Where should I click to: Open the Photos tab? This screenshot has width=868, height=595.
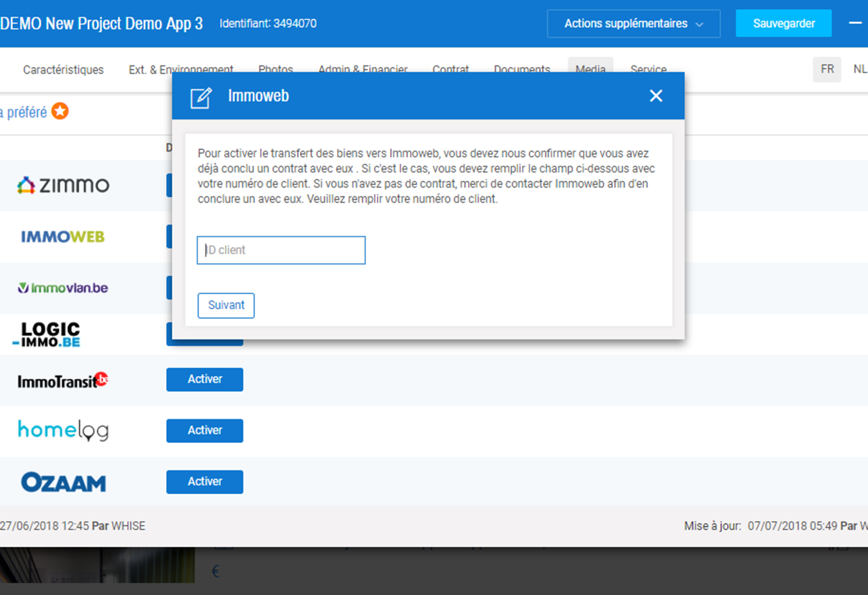pyautogui.click(x=276, y=69)
